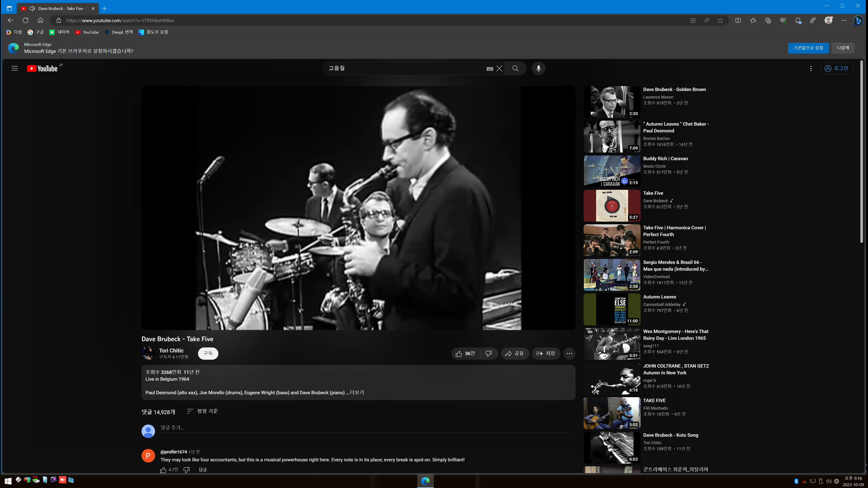Screen dimensions: 868x488
Task: Go back with browser back arrow
Action: [x=10, y=21]
